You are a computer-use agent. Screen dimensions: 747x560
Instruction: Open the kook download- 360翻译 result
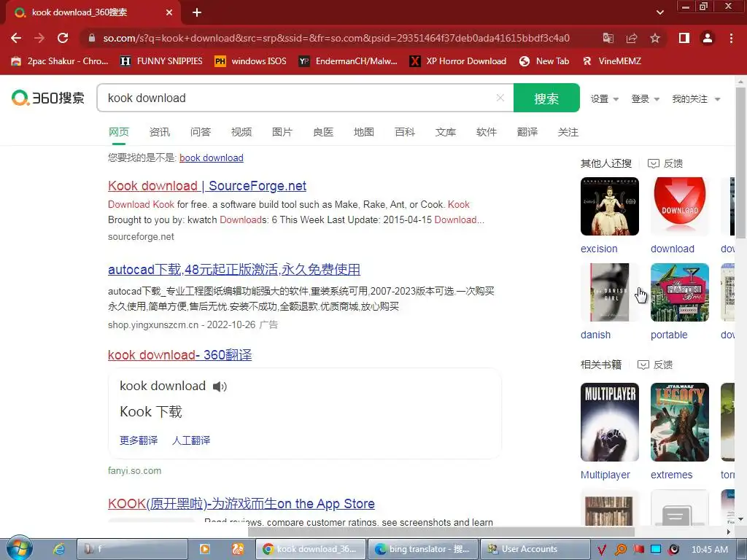[179, 355]
